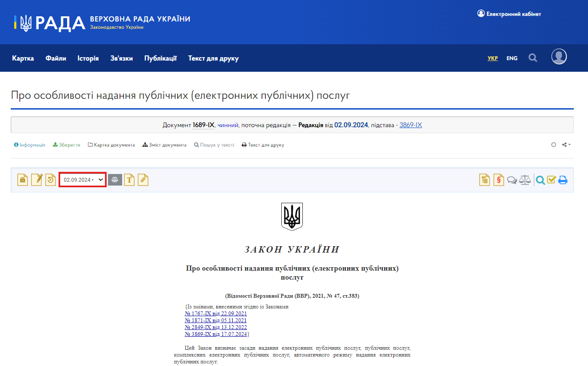Click the teal magnifier search-in-text icon

pos(541,180)
